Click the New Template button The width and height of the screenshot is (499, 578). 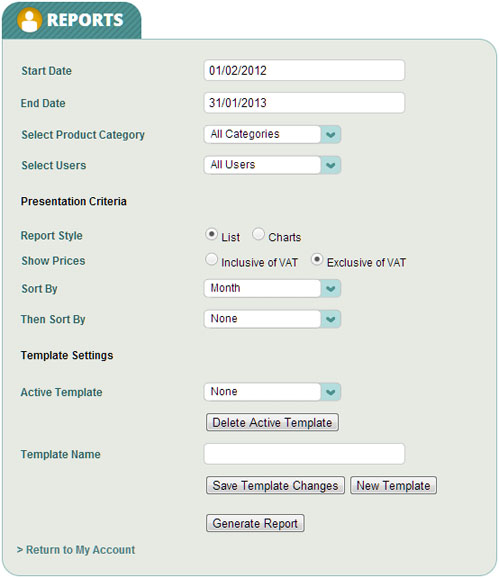pyautogui.click(x=393, y=485)
